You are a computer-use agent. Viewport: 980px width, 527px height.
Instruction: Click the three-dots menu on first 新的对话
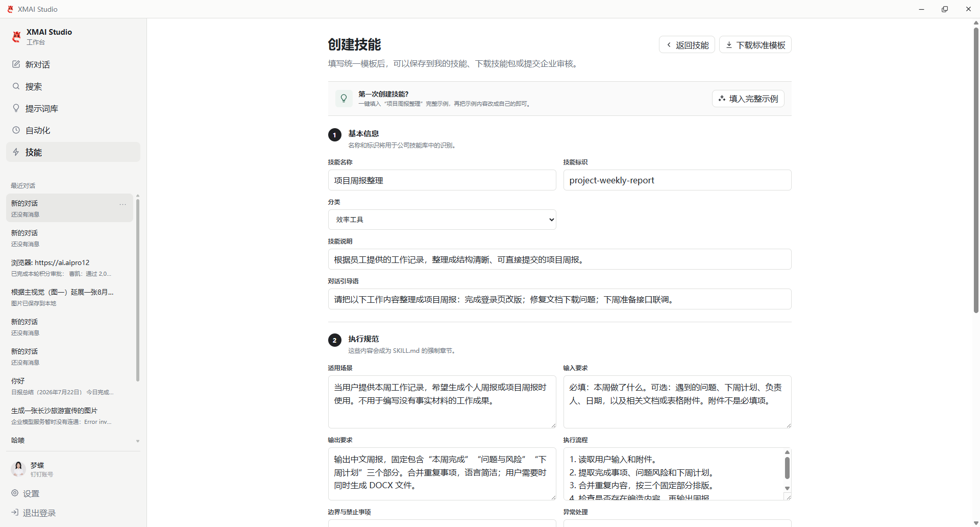click(123, 204)
